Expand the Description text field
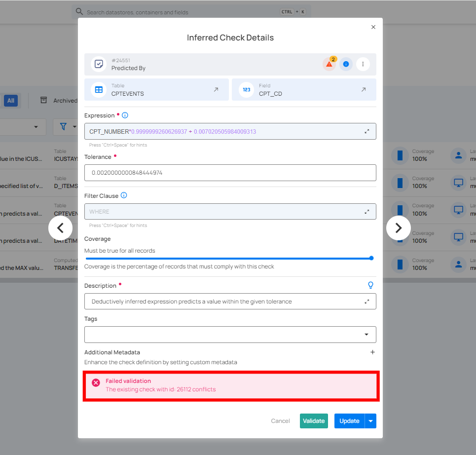The height and width of the screenshot is (455, 476). 366,302
